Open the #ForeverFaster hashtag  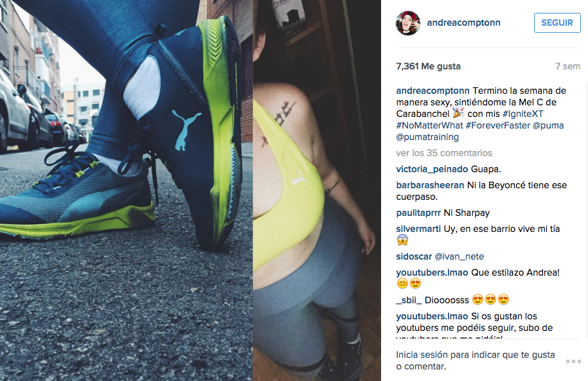(497, 125)
